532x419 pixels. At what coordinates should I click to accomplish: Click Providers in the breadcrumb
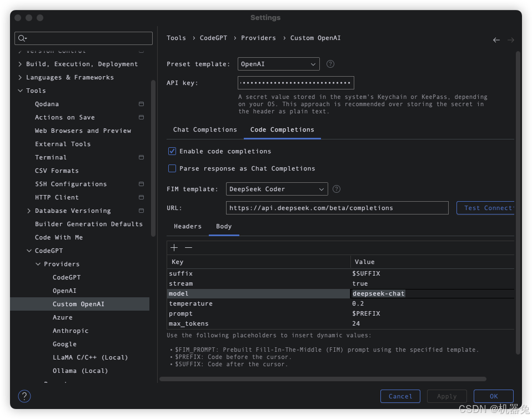[258, 38]
